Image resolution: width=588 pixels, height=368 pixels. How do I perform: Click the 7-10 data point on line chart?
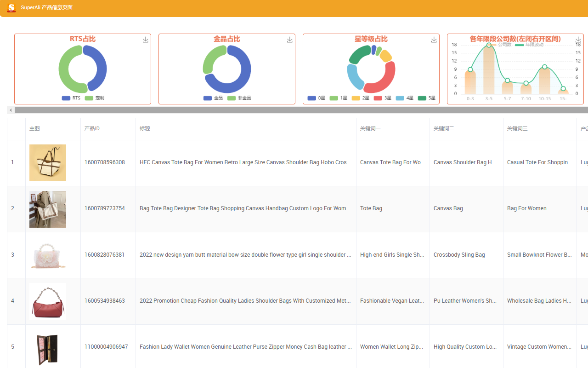click(x=526, y=83)
